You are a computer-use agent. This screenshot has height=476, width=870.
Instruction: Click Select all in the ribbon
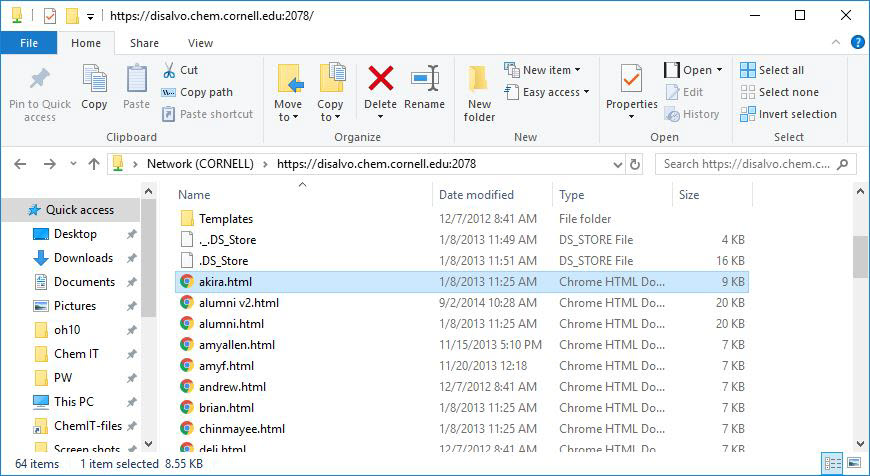pyautogui.click(x=771, y=70)
